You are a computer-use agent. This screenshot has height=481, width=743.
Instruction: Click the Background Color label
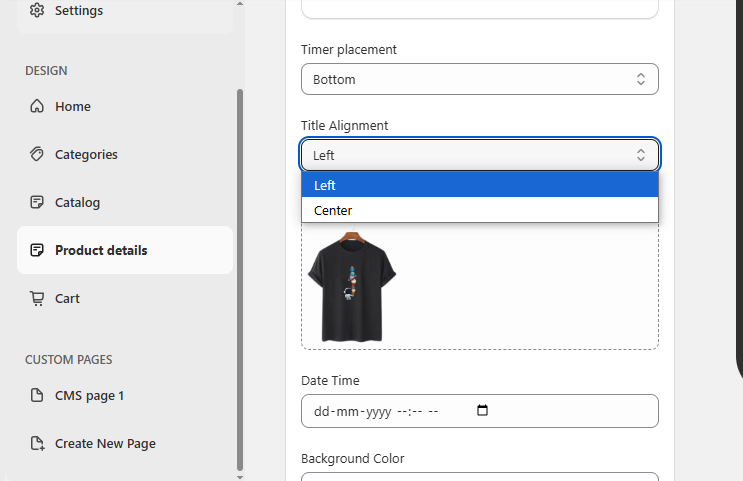pyautogui.click(x=353, y=459)
